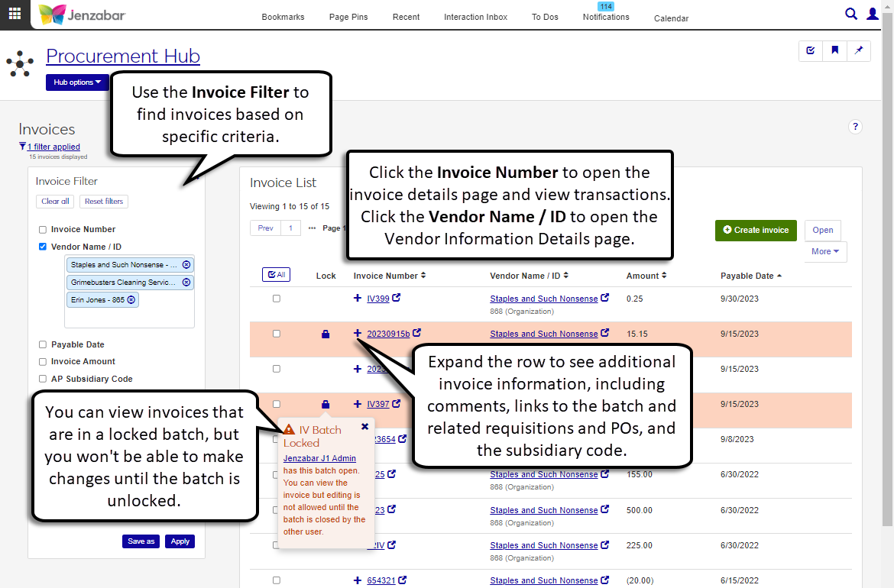This screenshot has height=588, width=894.
Task: Select the checkbox for invoice 654321
Action: (x=277, y=580)
